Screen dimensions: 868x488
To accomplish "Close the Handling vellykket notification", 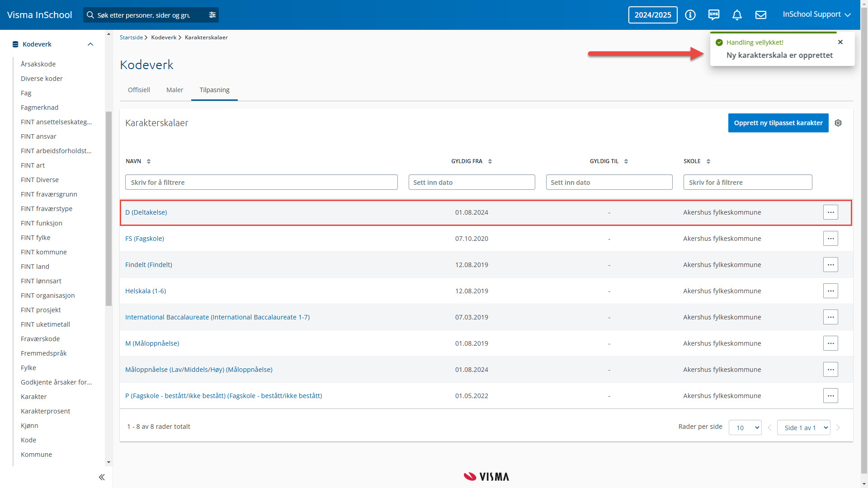I will point(840,42).
